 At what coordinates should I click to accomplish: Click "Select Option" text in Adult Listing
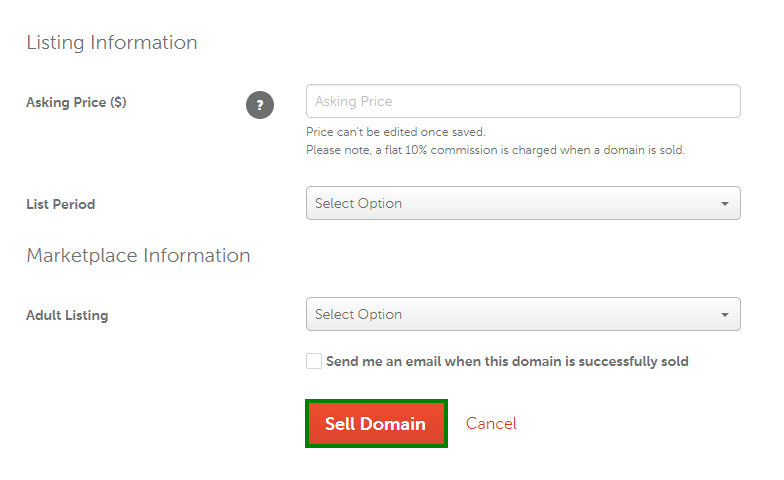[358, 314]
